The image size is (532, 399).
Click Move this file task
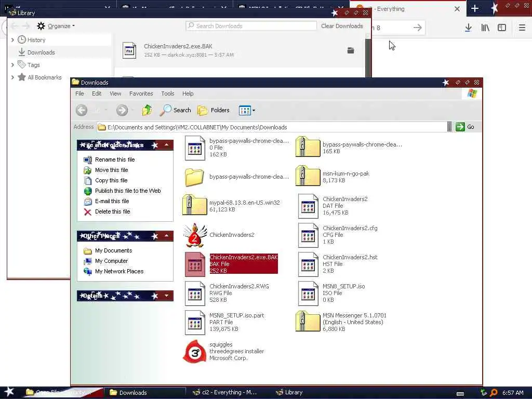(x=111, y=170)
